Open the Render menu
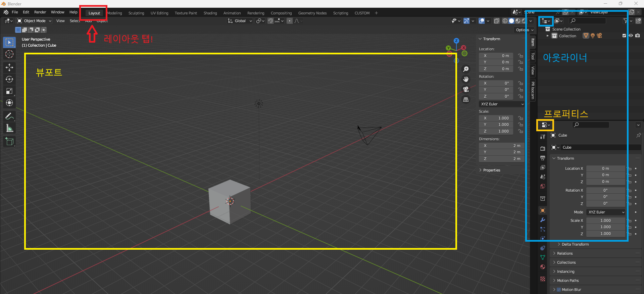Viewport: 644px width, 294px height. click(x=40, y=12)
